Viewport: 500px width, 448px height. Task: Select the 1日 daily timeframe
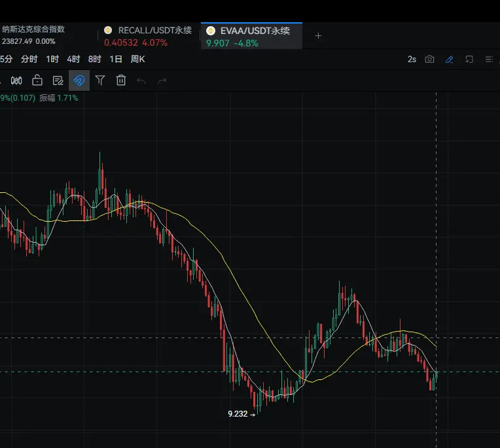(116, 59)
